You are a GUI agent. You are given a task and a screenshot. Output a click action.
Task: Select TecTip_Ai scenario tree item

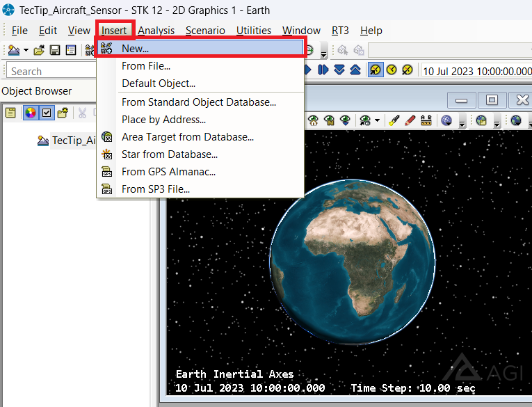pyautogui.click(x=74, y=141)
